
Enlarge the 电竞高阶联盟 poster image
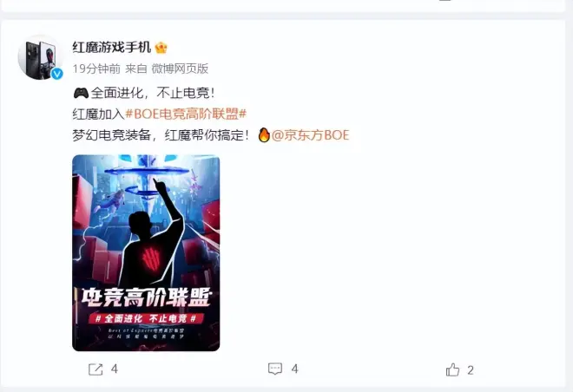pyautogui.click(x=146, y=253)
